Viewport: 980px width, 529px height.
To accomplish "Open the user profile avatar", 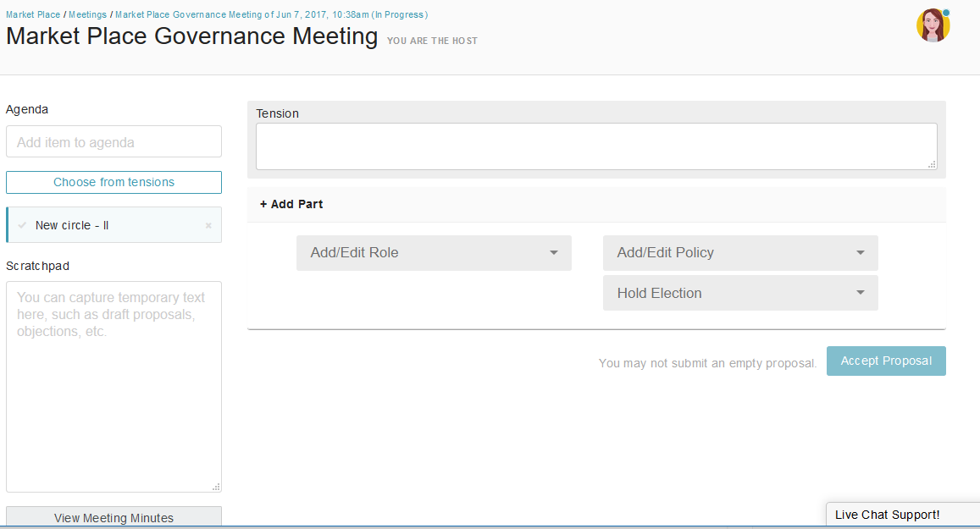I will point(932,25).
